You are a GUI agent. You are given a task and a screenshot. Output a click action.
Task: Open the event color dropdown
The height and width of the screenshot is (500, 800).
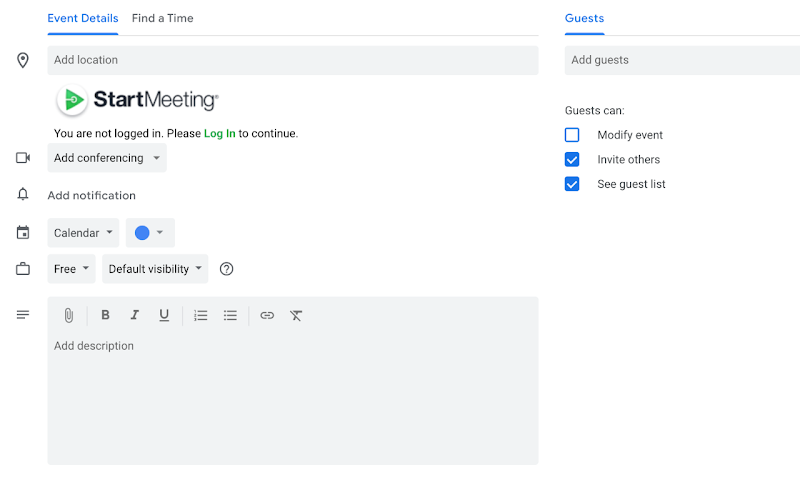[150, 233]
